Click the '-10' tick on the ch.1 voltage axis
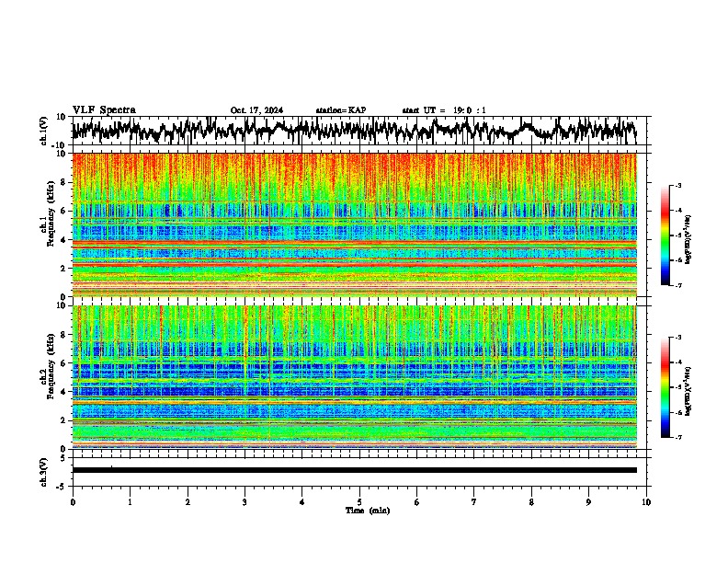This screenshot has width=728, height=563. click(60, 145)
